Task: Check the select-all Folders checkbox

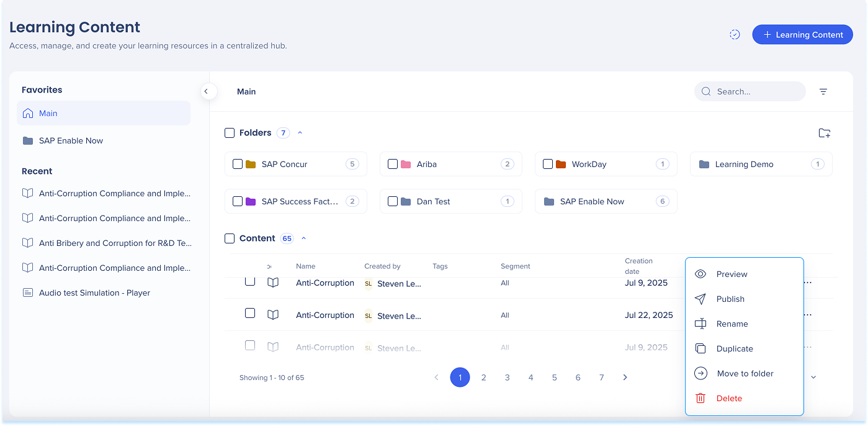Action: pyautogui.click(x=230, y=133)
